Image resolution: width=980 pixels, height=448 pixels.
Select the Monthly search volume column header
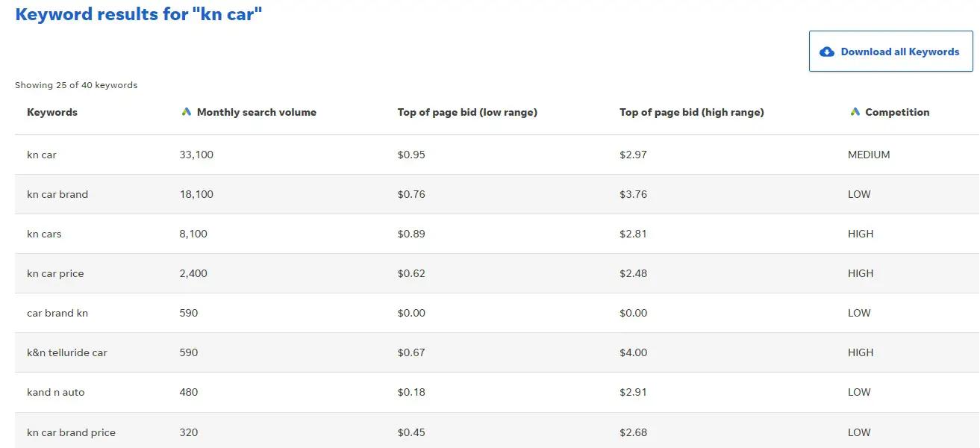(257, 112)
